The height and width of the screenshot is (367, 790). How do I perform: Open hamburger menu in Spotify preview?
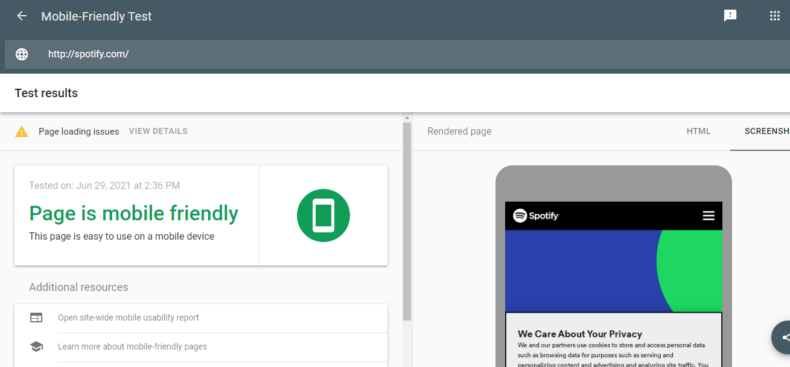(x=708, y=216)
